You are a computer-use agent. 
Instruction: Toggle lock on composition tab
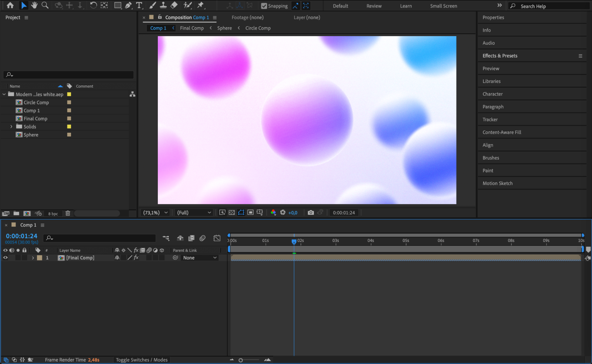pyautogui.click(x=160, y=17)
